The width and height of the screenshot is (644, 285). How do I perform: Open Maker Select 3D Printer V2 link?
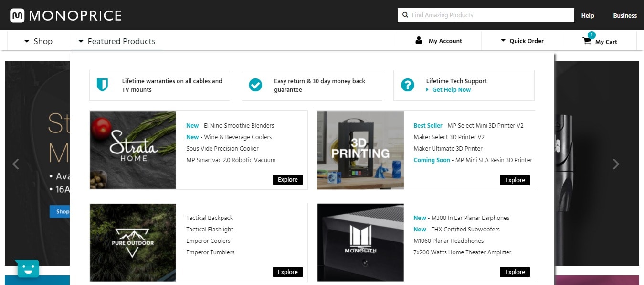tap(449, 137)
